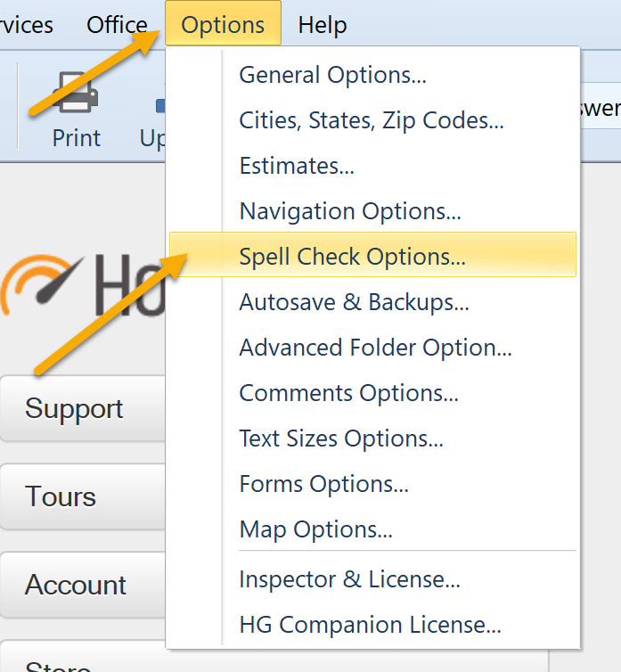The width and height of the screenshot is (621, 672).
Task: Choose Estimates from the Options menu
Action: coord(297,166)
